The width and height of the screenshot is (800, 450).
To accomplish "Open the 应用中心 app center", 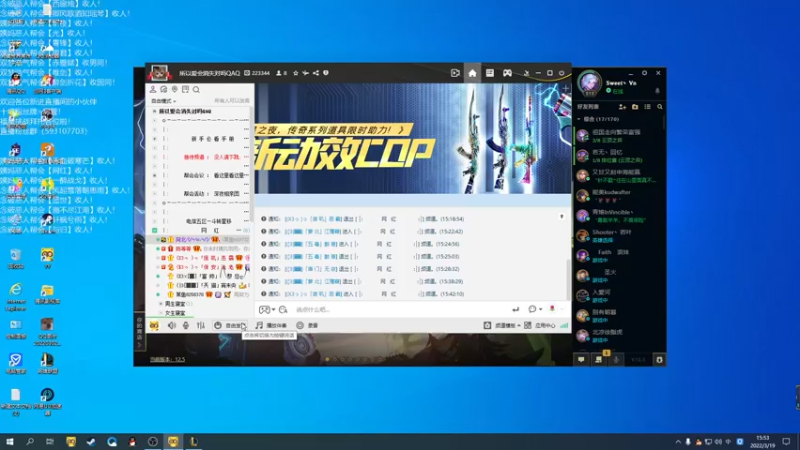I will (539, 326).
